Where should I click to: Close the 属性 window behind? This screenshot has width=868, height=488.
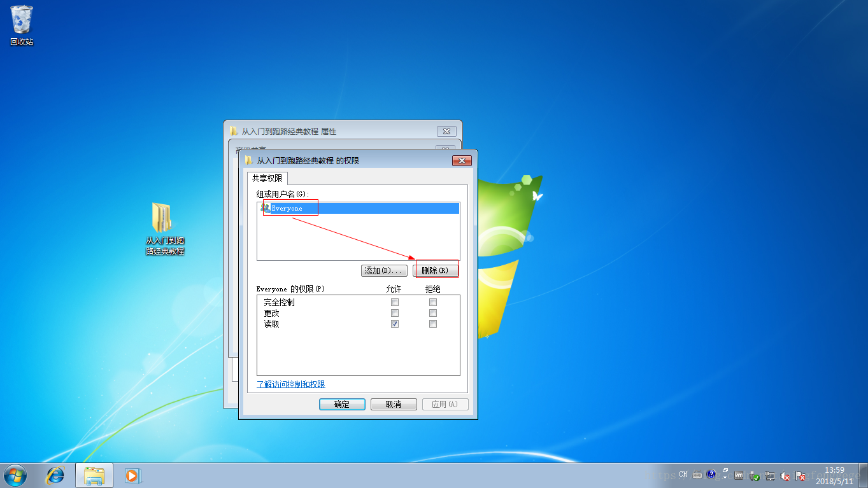tap(447, 131)
